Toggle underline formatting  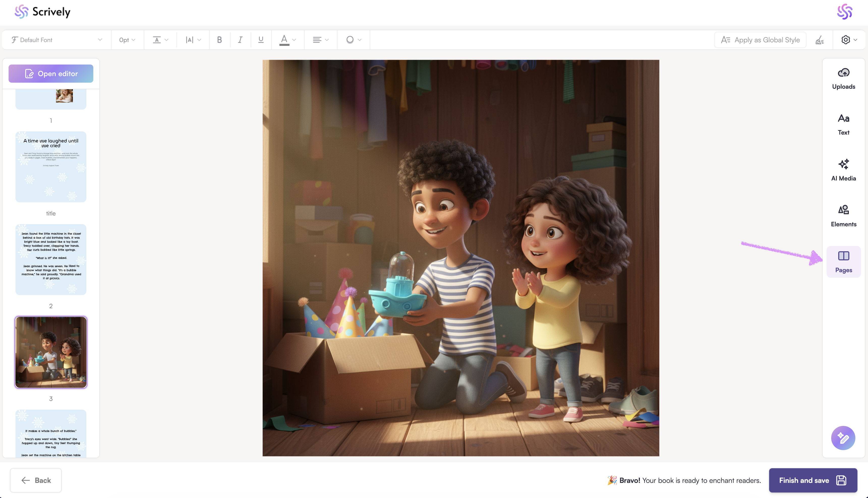pyautogui.click(x=261, y=40)
